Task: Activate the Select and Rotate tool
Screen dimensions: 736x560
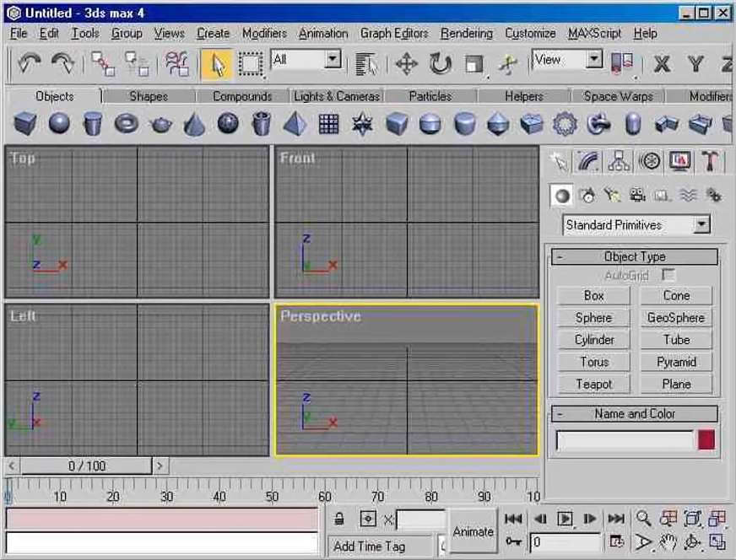Action: tap(441, 64)
